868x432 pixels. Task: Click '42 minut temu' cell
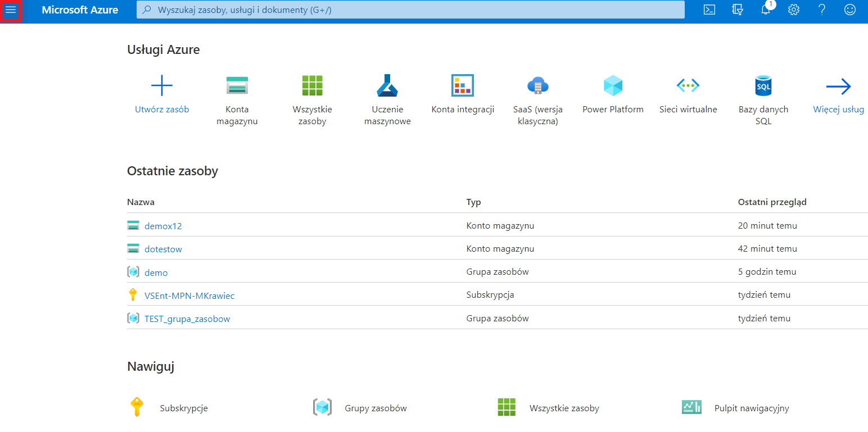coord(767,249)
